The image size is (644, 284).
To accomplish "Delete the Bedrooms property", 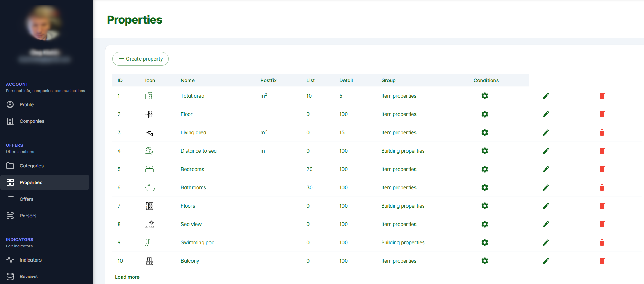I will click(602, 169).
